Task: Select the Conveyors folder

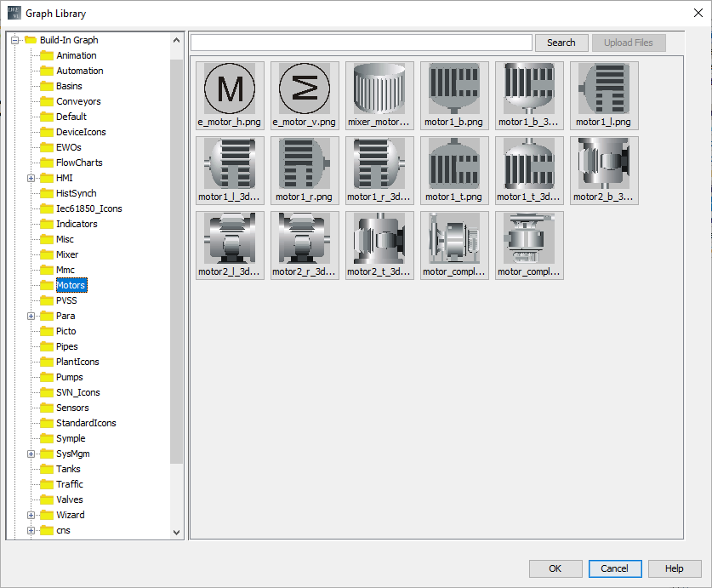Action: pyautogui.click(x=78, y=101)
